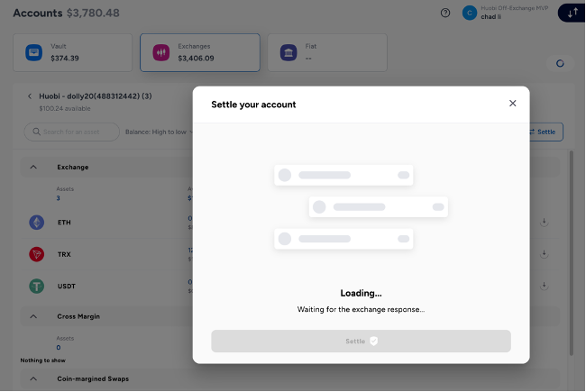Screen dimensions: 586x392
Task: Open the Balance: High to low dropdown
Action: [x=158, y=132]
